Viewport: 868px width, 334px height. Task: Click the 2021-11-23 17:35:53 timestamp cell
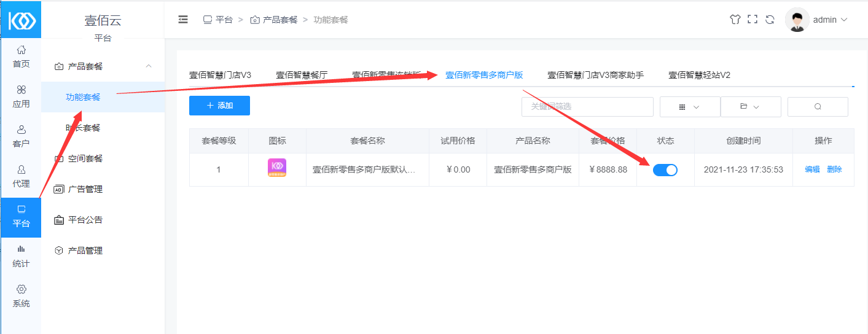743,169
